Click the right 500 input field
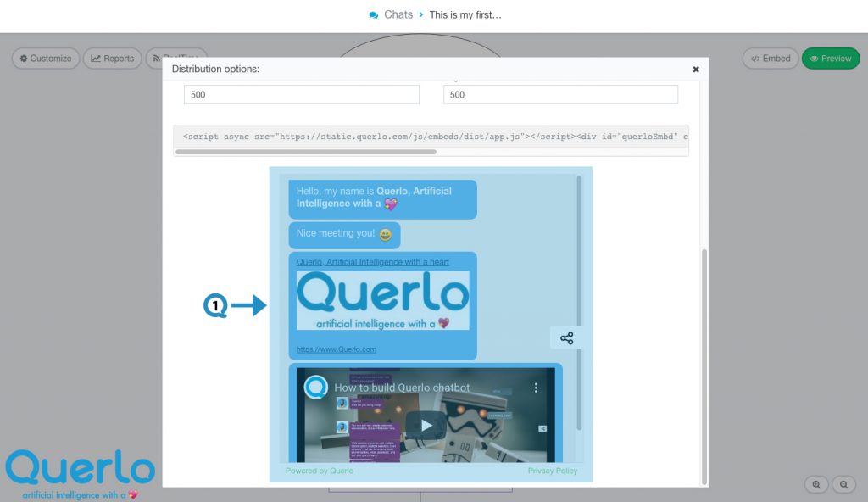This screenshot has height=502, width=868. point(560,95)
